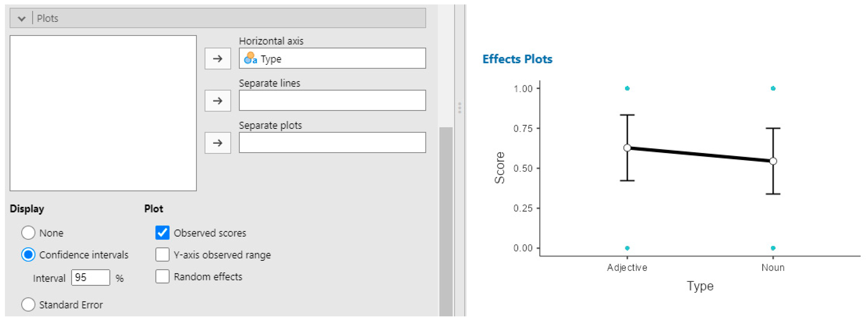
Task: Click the arrow button beside Separate lines
Action: point(218,100)
